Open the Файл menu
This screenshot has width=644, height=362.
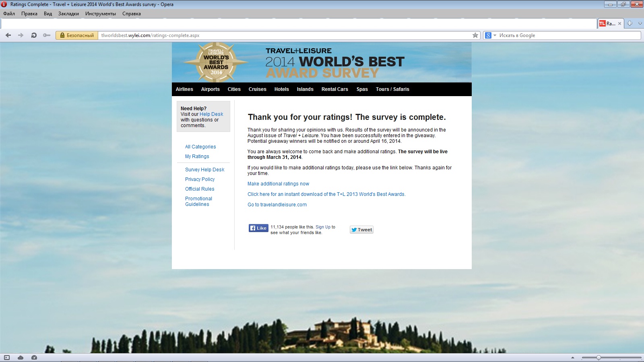[x=9, y=14]
